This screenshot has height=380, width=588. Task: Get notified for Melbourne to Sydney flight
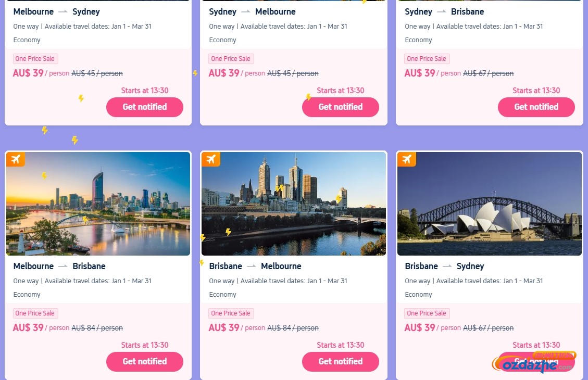[145, 107]
